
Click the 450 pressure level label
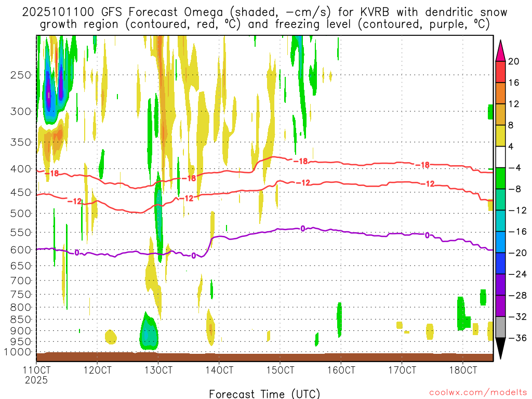tap(21, 192)
